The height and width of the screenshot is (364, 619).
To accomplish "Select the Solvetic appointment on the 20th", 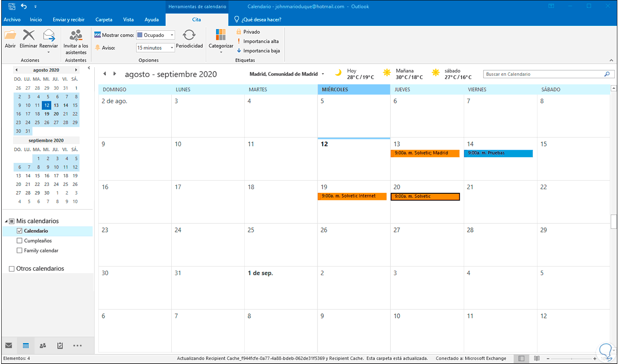I will [425, 197].
